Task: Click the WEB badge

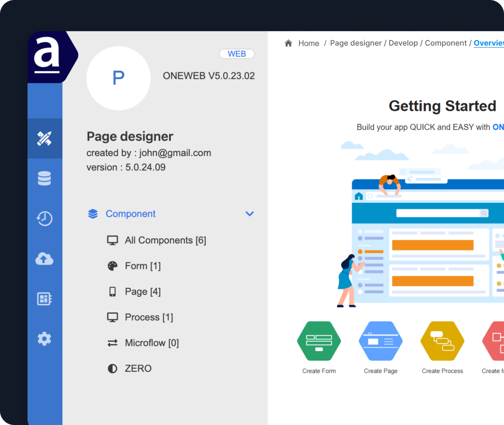Action: [x=236, y=54]
